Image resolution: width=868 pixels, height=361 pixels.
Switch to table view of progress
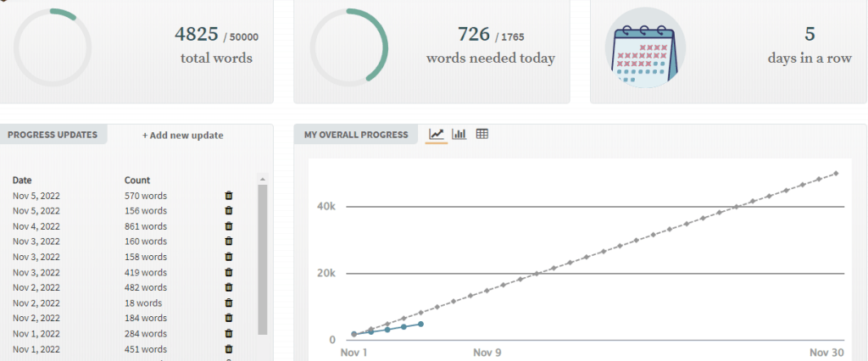click(x=482, y=134)
